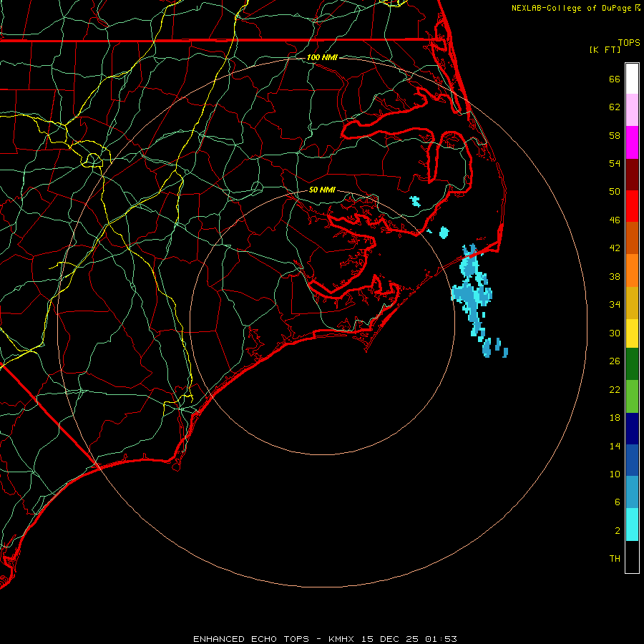Image resolution: width=644 pixels, height=644 pixels.
Task: Click the magenta 58 kft legend swatch
Action: [x=632, y=142]
